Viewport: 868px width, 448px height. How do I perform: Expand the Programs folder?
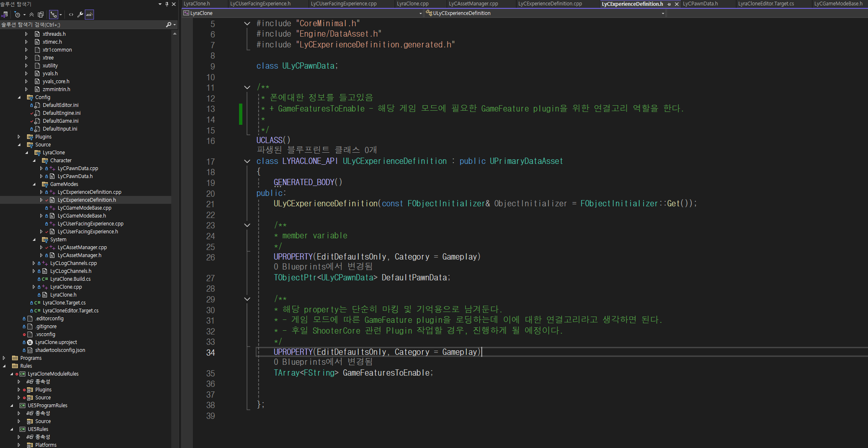[4, 358]
